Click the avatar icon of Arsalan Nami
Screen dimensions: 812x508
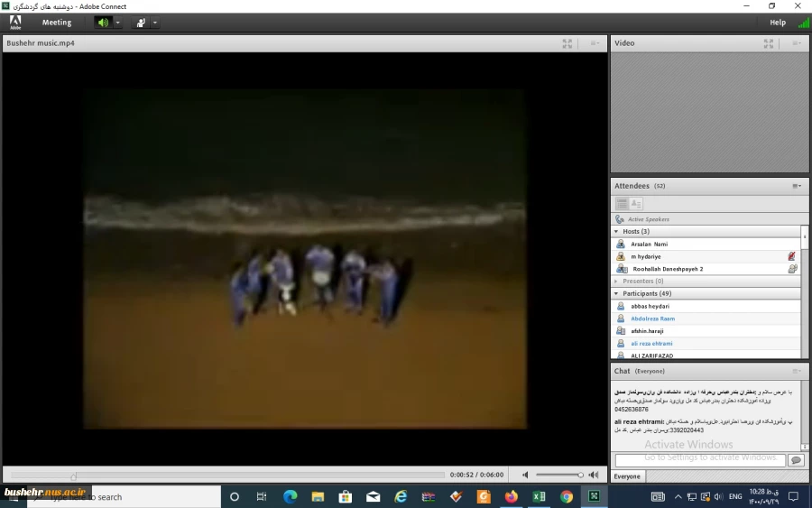[621, 244]
